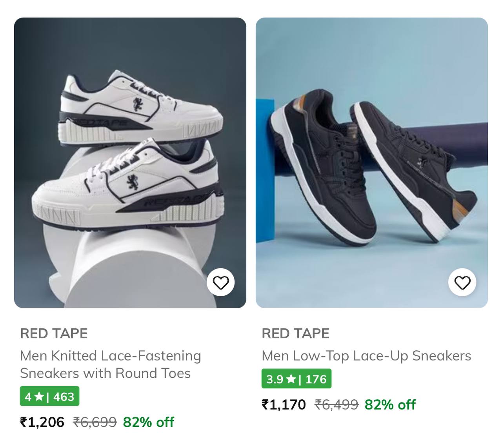This screenshot has height=448, width=502.
Task: Tap the heart icon on black sneakers
Action: [x=462, y=282]
